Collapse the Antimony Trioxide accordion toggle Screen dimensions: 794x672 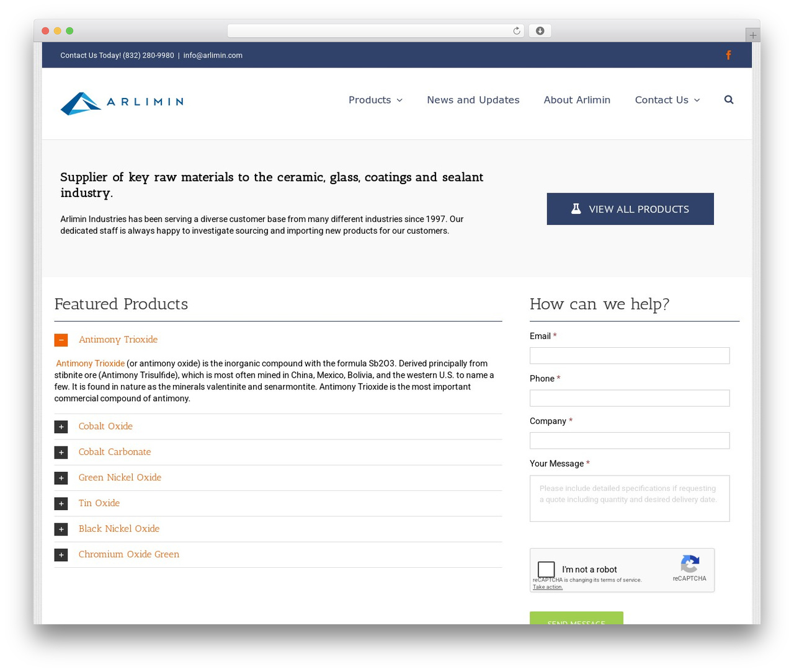pos(61,340)
